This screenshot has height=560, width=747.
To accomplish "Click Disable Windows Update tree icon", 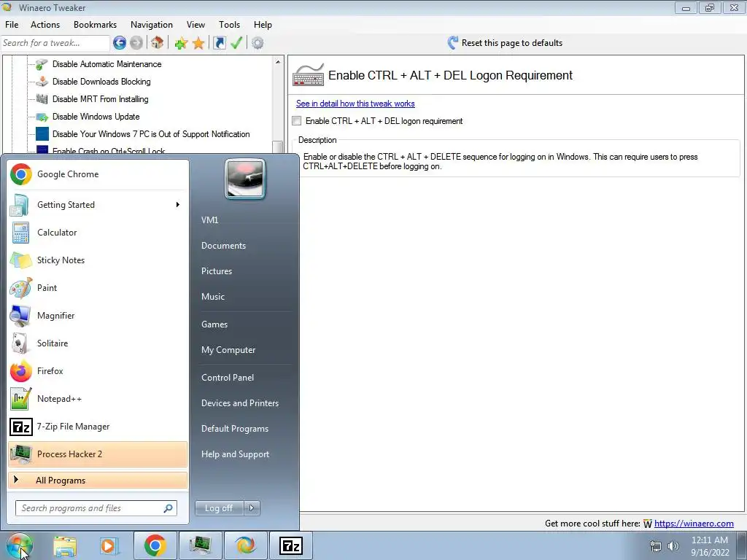I will click(x=42, y=117).
